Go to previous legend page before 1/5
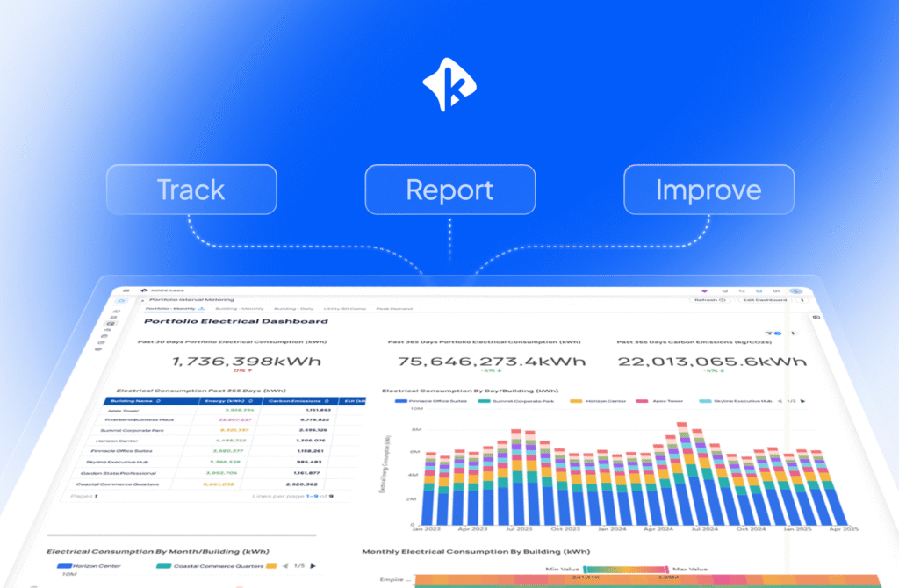The image size is (899, 588). (285, 566)
